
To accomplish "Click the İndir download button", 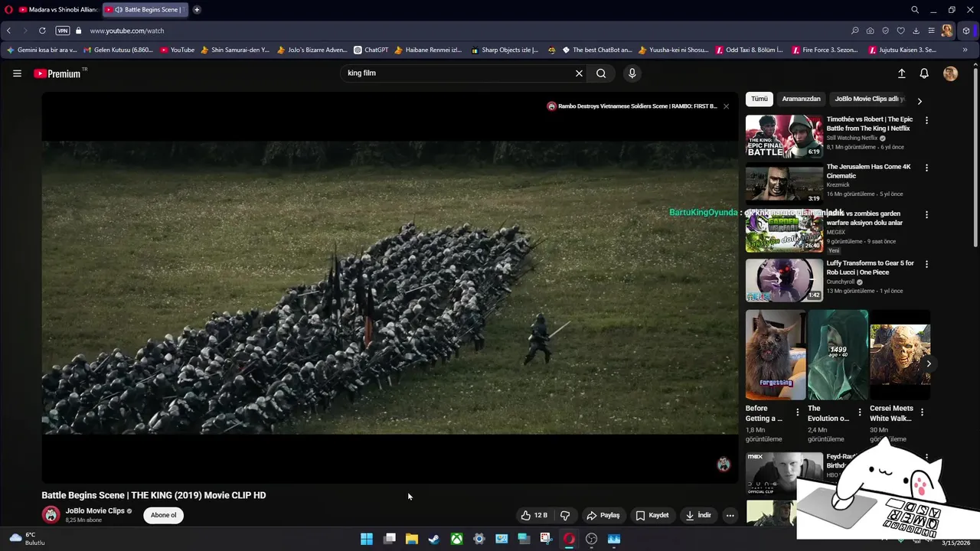I will point(698,515).
